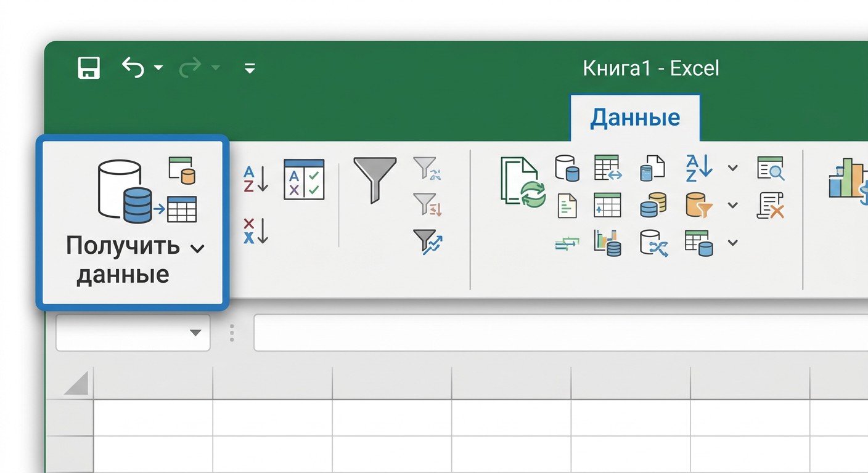The image size is (868, 473).
Task: Select the top-left worksheet cell
Action: [x=154, y=418]
